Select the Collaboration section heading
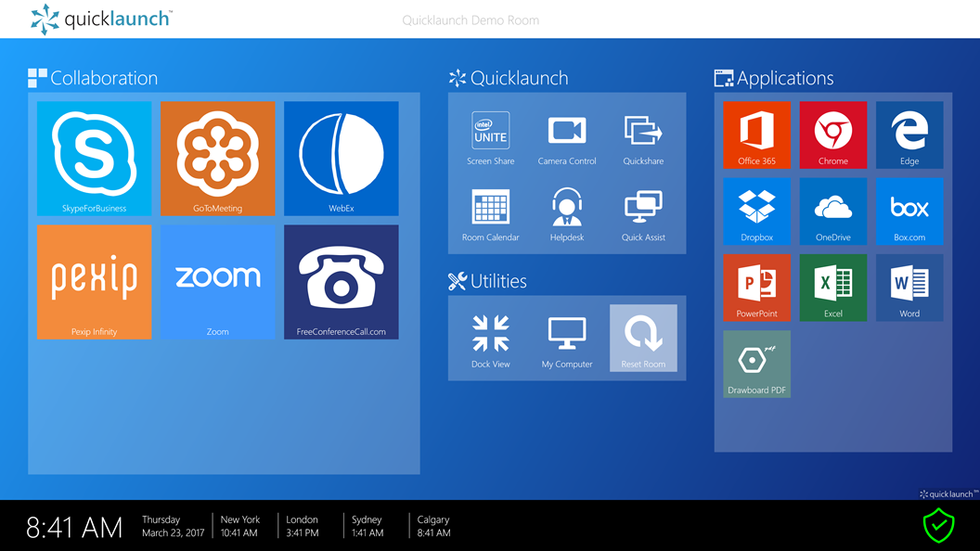The width and height of the screenshot is (980, 551). pyautogui.click(x=93, y=78)
